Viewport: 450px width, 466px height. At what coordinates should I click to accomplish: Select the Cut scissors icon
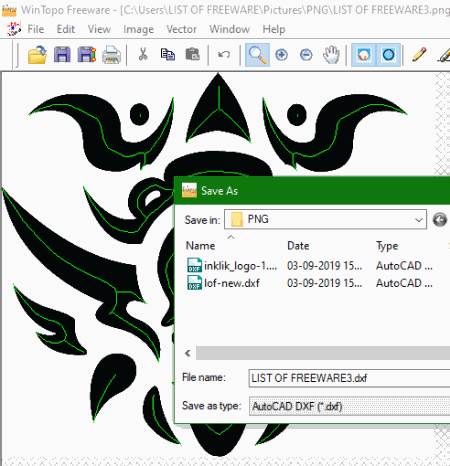click(143, 54)
